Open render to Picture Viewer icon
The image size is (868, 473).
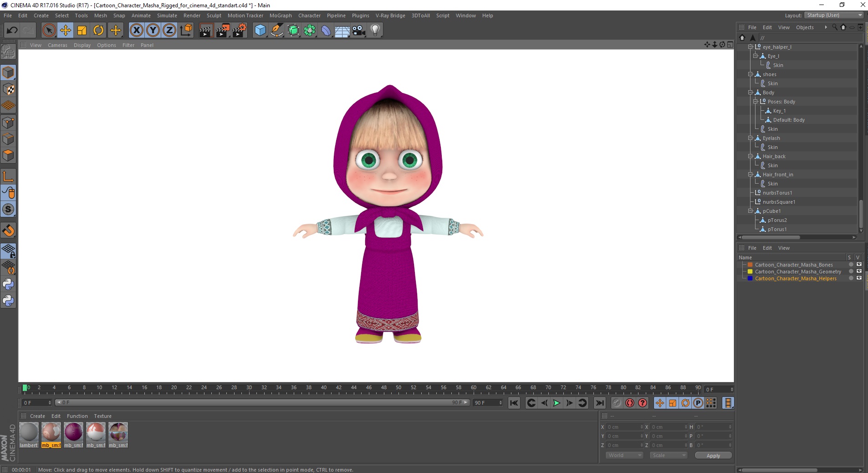[223, 31]
